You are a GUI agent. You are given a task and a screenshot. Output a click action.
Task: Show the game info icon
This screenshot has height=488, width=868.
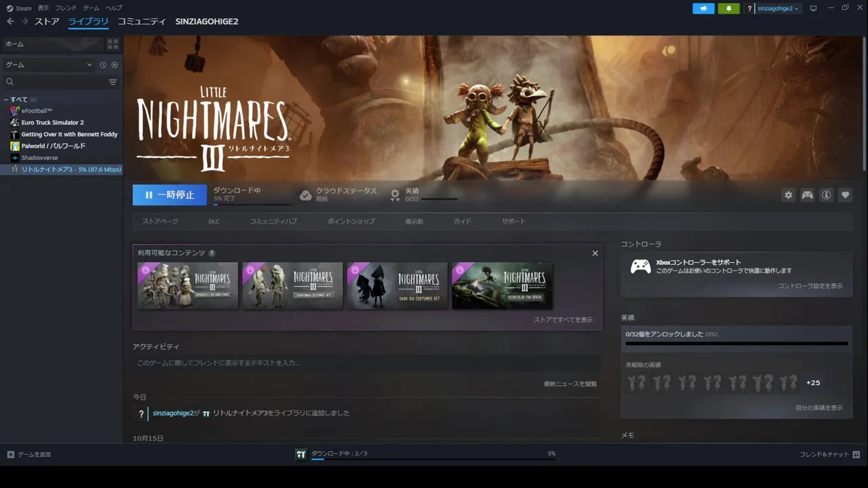pyautogui.click(x=826, y=195)
